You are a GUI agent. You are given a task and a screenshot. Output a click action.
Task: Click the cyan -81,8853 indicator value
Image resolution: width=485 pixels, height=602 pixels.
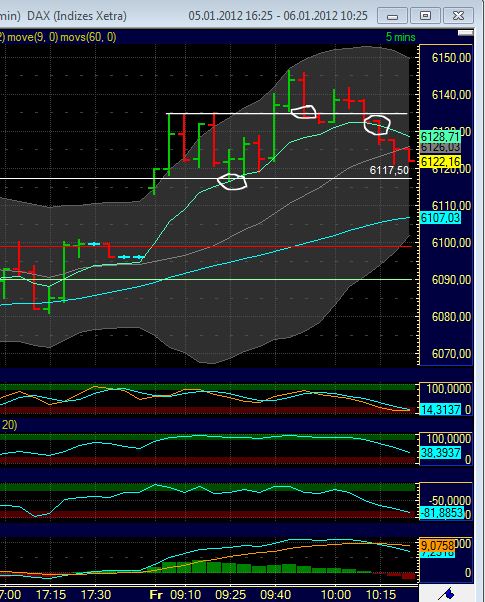pyautogui.click(x=442, y=513)
